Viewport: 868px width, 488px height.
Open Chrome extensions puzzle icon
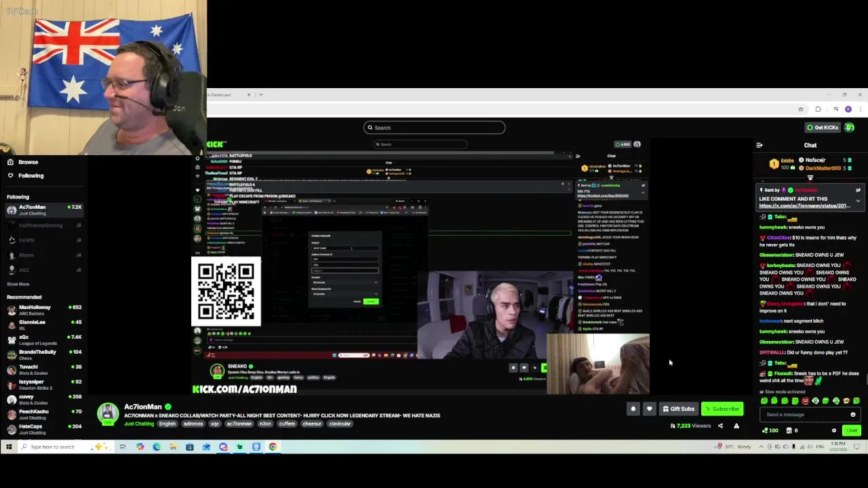(x=818, y=109)
